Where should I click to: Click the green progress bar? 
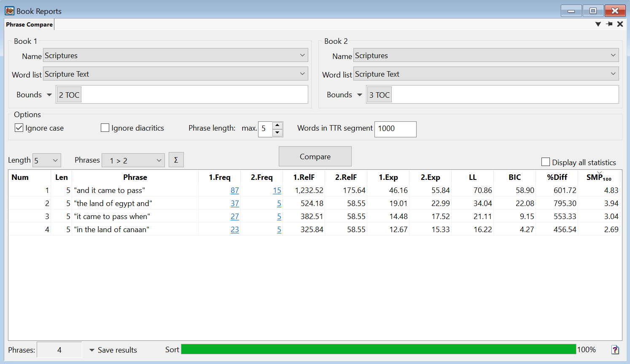[x=378, y=349]
